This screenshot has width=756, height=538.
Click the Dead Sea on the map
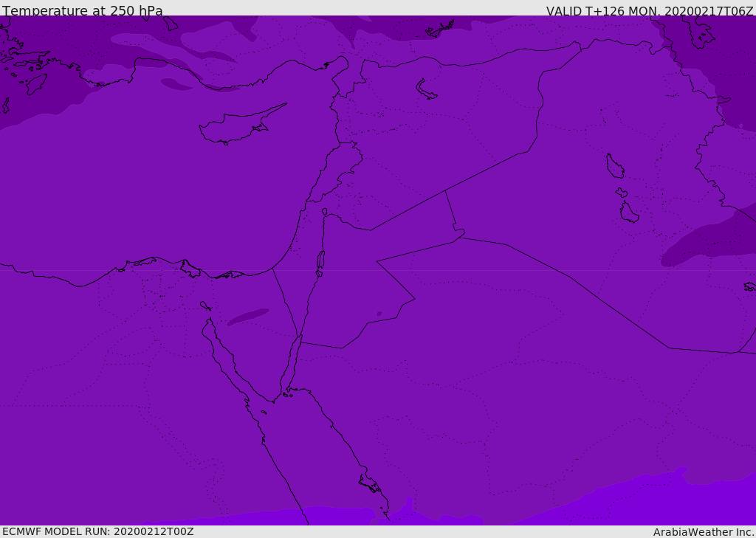320,261
